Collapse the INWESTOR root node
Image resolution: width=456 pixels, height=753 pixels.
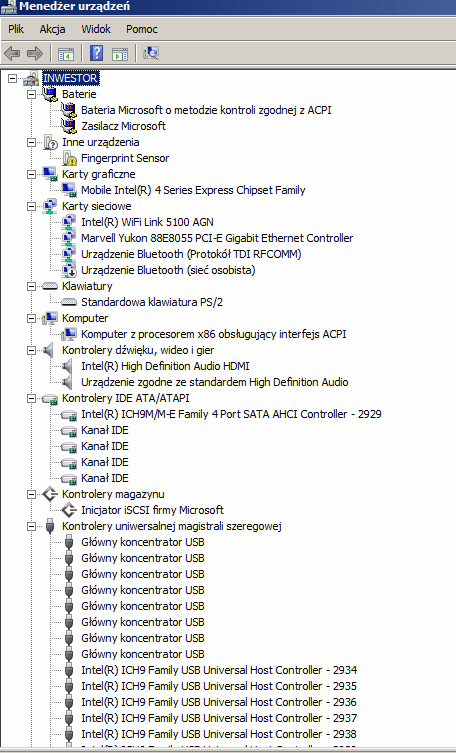12,78
